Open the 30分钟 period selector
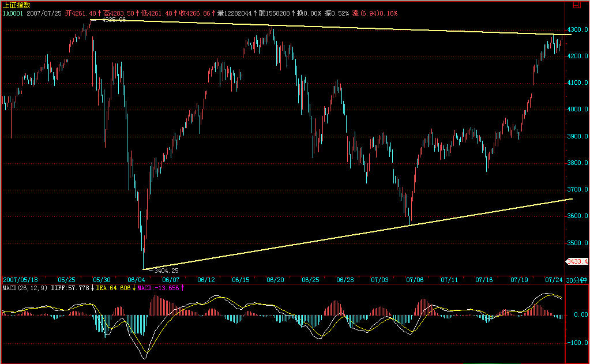 [x=577, y=280]
